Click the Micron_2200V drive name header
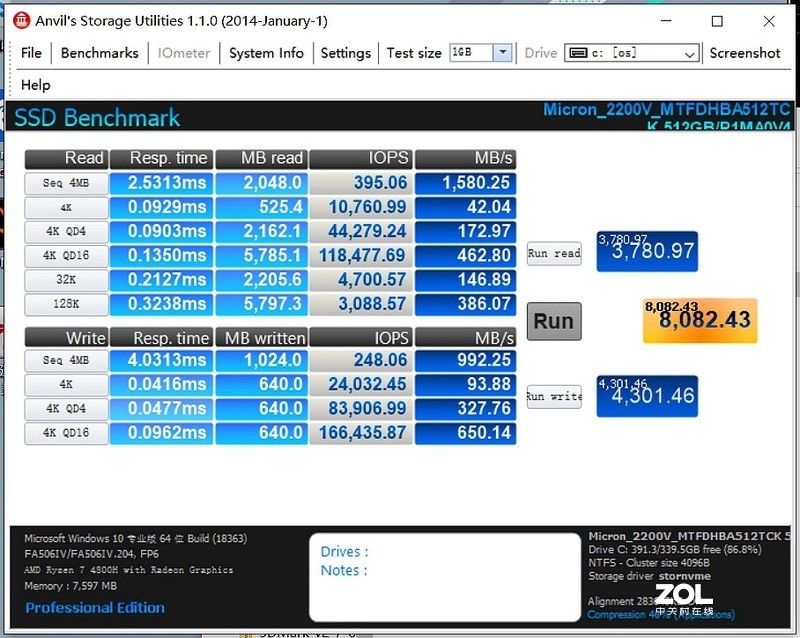800x638 pixels. tap(666, 116)
